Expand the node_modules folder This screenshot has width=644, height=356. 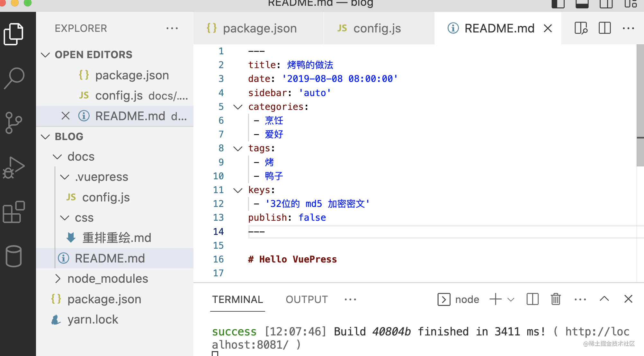pyautogui.click(x=58, y=279)
